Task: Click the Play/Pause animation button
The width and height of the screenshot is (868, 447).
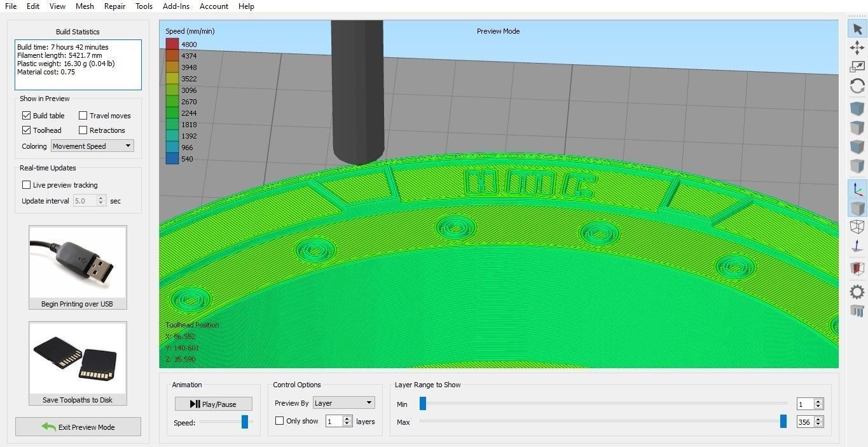Action: (x=214, y=404)
